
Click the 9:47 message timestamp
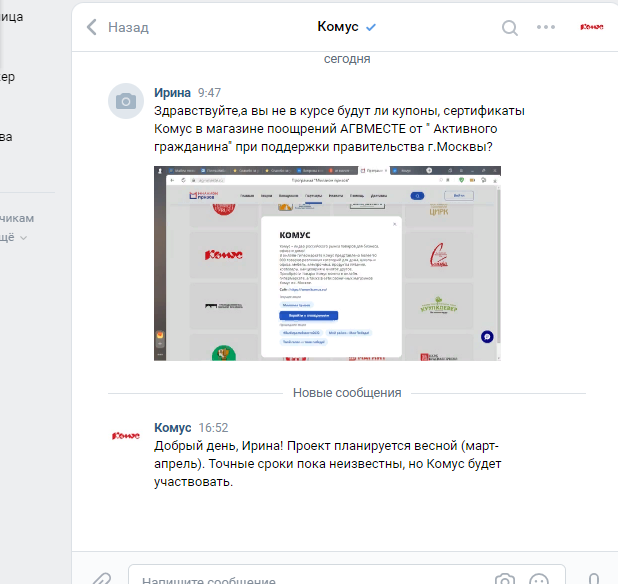pyautogui.click(x=209, y=93)
